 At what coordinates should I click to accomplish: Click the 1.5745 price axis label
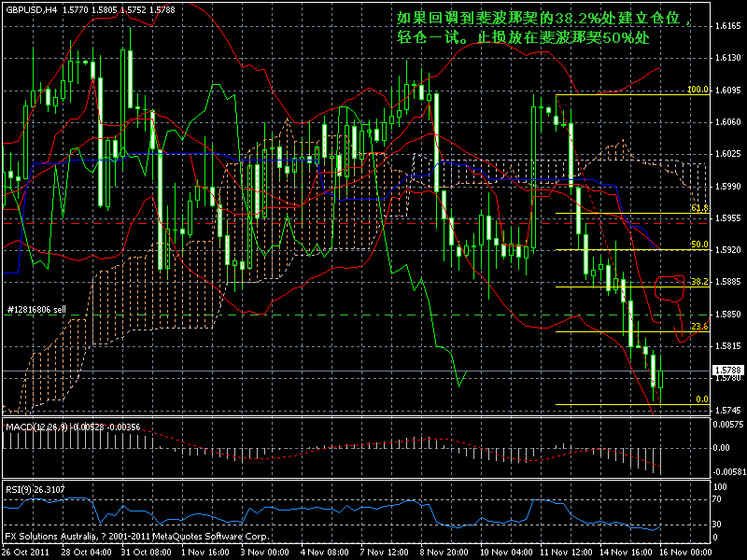coord(728,411)
